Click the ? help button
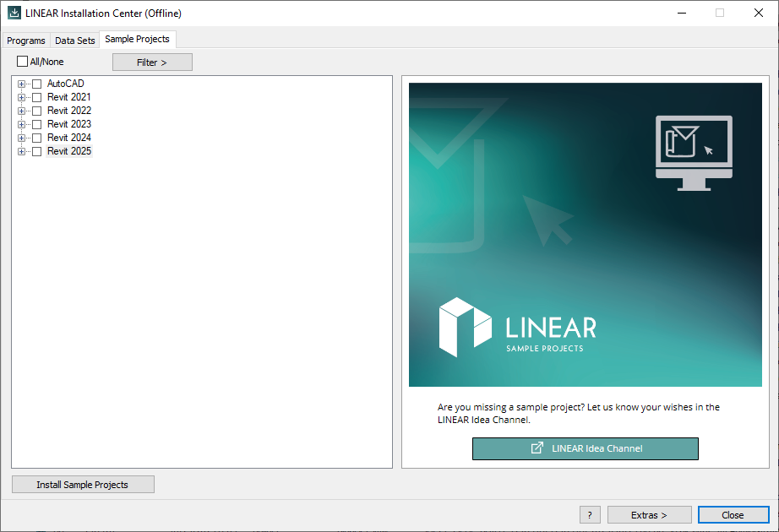The width and height of the screenshot is (779, 532). click(x=590, y=515)
